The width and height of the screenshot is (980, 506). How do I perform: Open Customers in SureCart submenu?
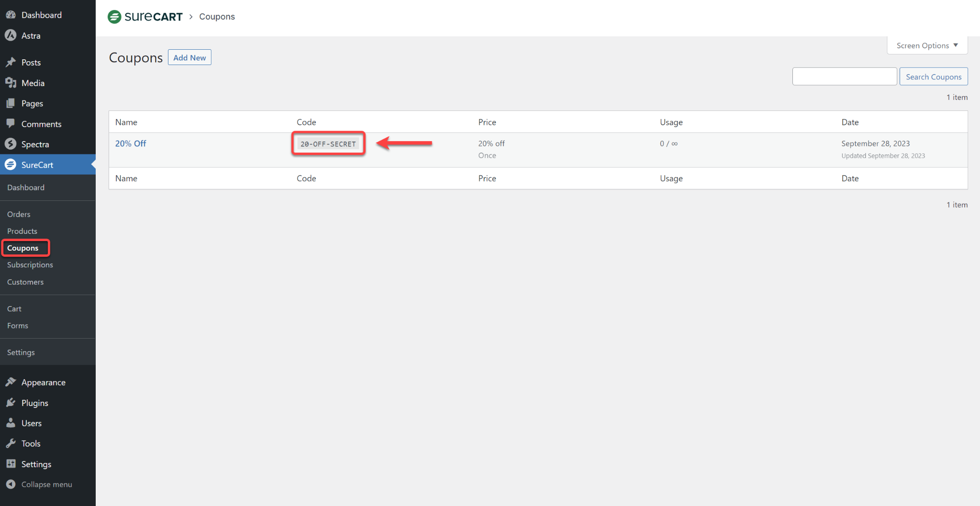pos(25,282)
